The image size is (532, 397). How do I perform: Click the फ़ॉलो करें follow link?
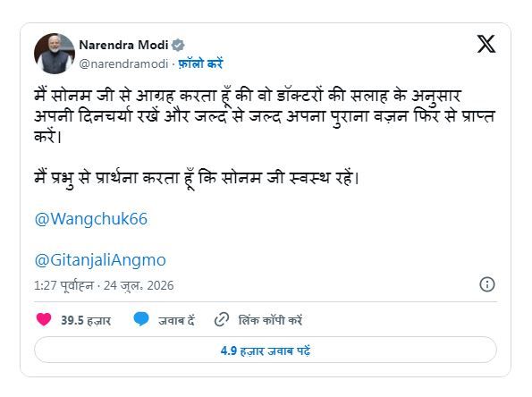click(x=200, y=63)
